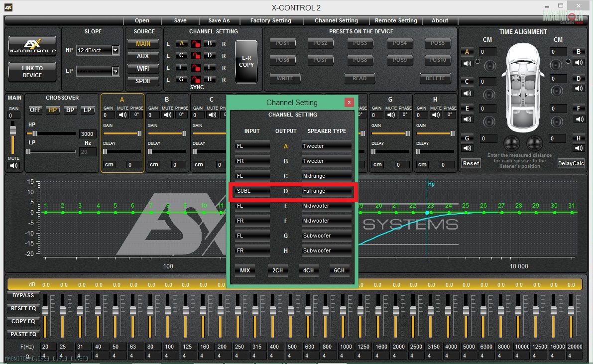Open the Remote Setting menu

(396, 20)
